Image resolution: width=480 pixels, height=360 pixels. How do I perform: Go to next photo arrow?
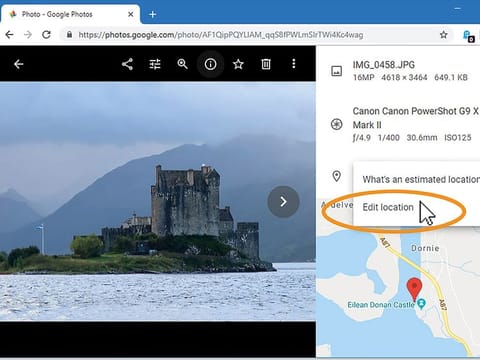click(283, 202)
